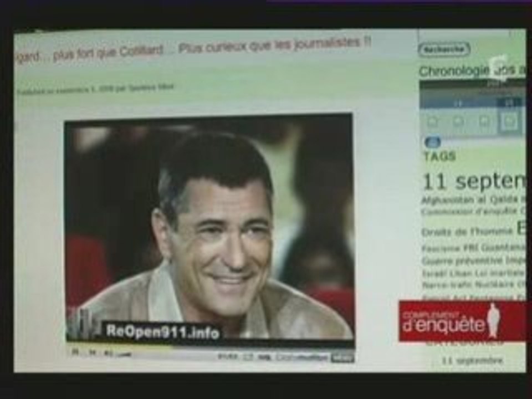Click the Recherche search button
Image resolution: width=532 pixels, height=399 pixels.
(444, 49)
